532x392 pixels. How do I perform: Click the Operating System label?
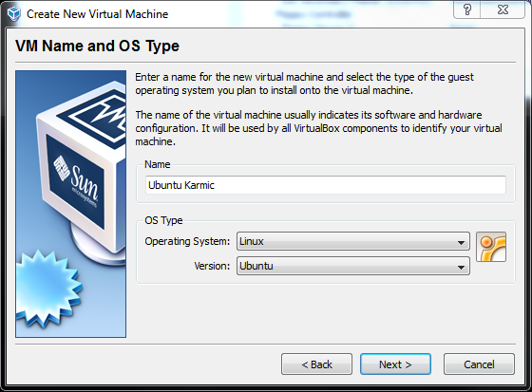pyautogui.click(x=187, y=241)
